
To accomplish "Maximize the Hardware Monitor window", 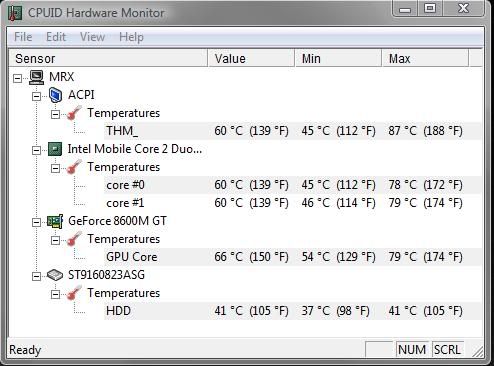I will (430, 9).
